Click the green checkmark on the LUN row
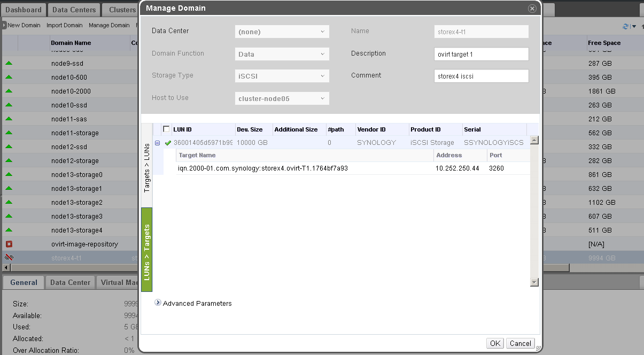The height and width of the screenshot is (355, 644). (168, 143)
